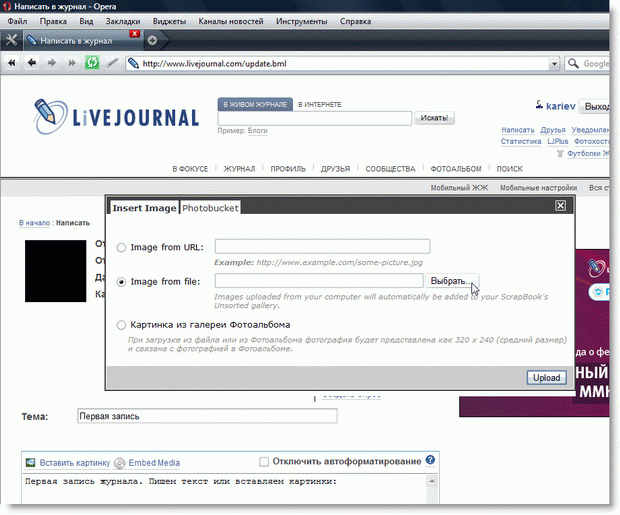Click the post text scrollbar up arrow
The image size is (620, 515).
click(432, 481)
